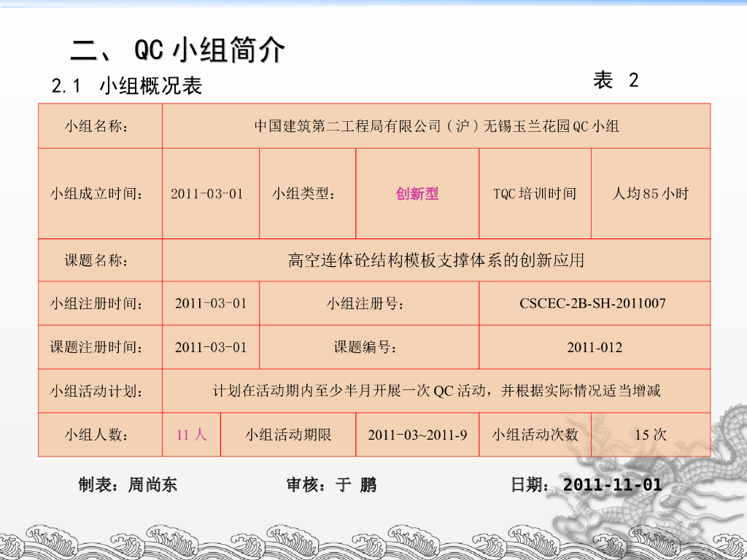Viewport: 747px width, 560px height.
Task: Click the plan text starting with 计划在活动期内
Action: 436,391
